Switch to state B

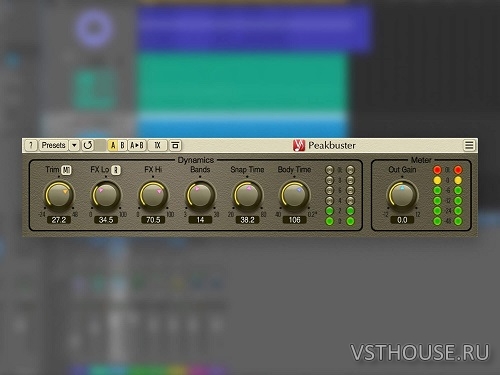pyautogui.click(x=122, y=145)
